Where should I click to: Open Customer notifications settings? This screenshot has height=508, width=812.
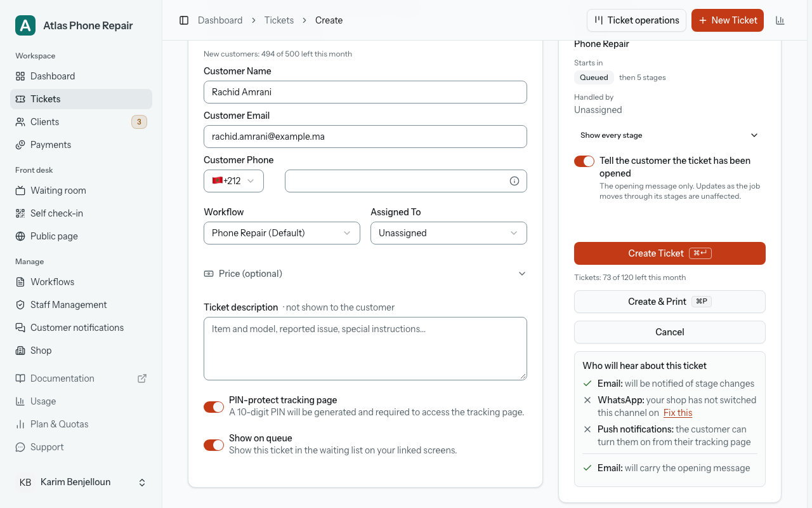(81, 328)
